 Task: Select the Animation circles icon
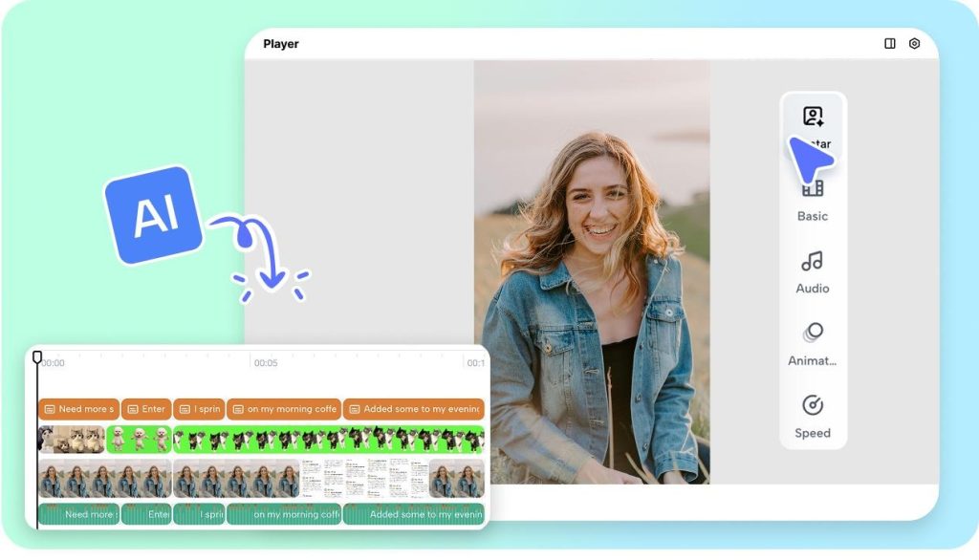click(x=813, y=333)
